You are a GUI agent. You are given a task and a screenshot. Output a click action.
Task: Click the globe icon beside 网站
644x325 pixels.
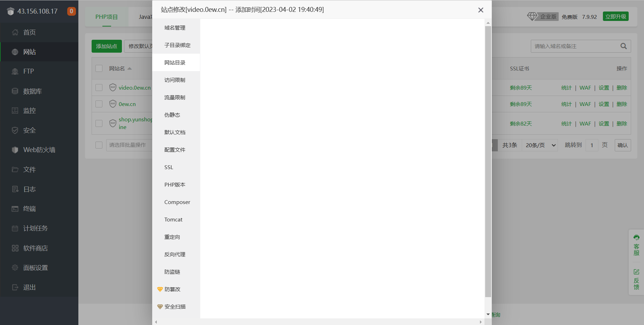point(15,52)
